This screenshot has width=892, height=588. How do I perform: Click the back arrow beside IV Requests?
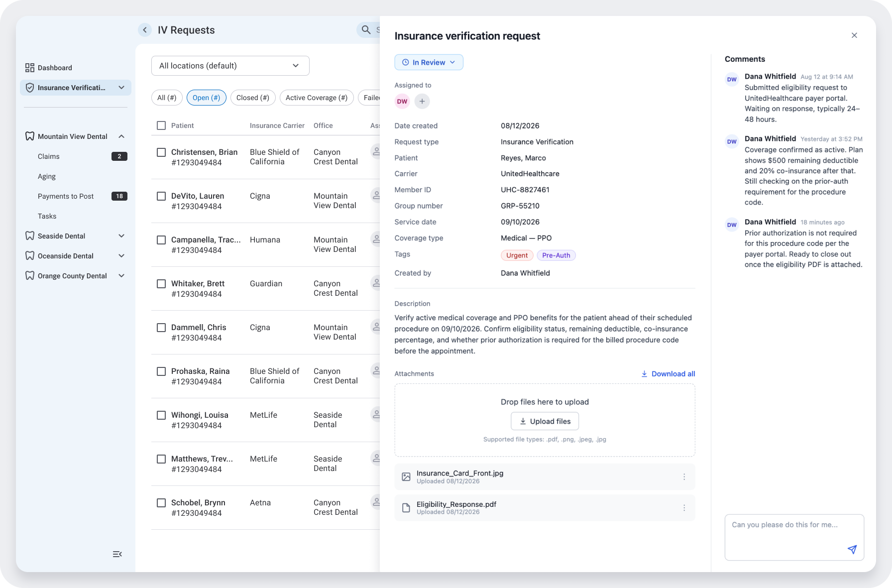click(x=145, y=30)
